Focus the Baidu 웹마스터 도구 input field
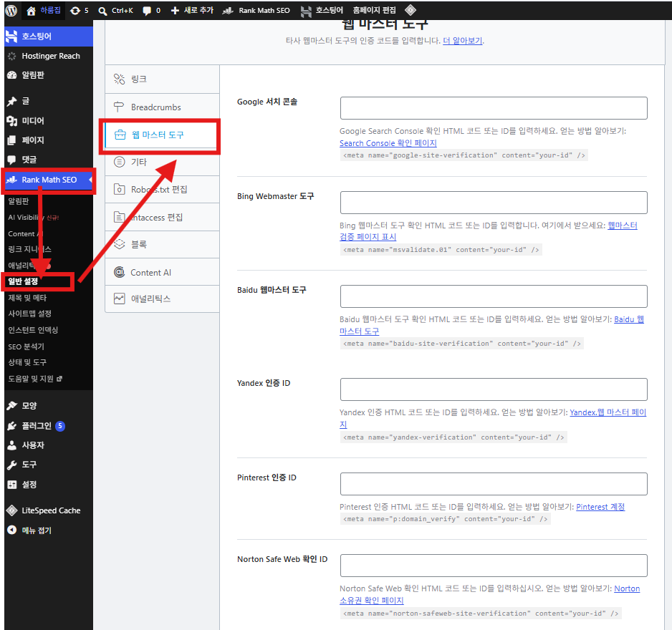 494,296
